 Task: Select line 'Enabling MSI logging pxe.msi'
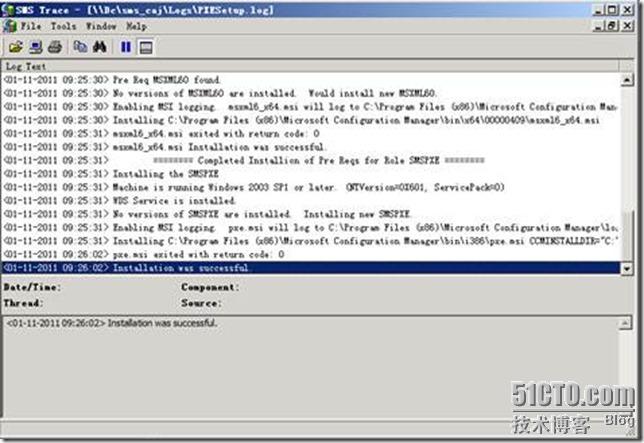tap(311, 227)
